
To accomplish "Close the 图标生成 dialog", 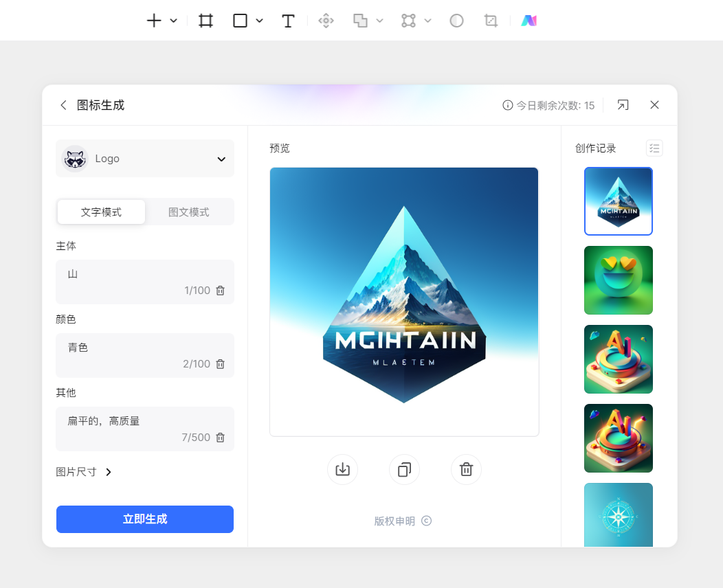I will [x=654, y=105].
